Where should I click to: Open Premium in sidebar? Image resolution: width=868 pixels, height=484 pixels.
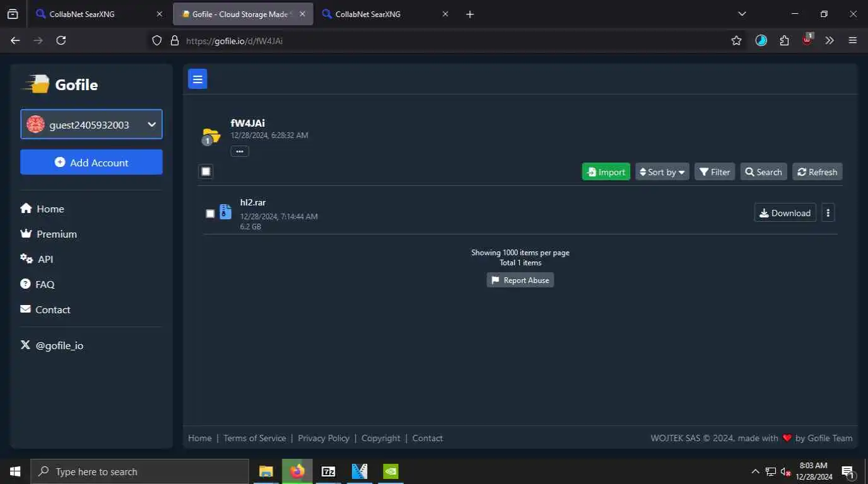point(49,234)
